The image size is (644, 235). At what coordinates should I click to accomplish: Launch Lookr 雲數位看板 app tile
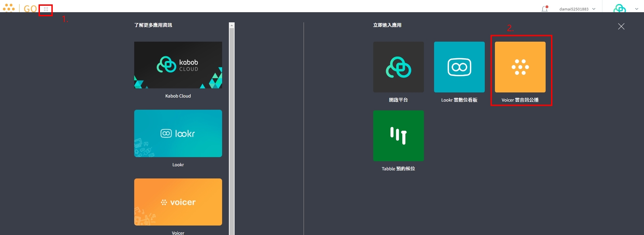point(459,67)
